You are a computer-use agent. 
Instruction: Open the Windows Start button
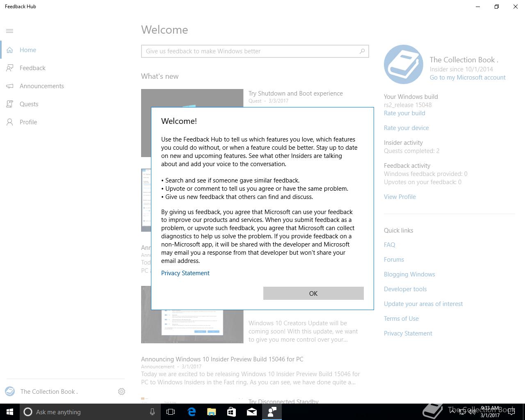(10, 412)
